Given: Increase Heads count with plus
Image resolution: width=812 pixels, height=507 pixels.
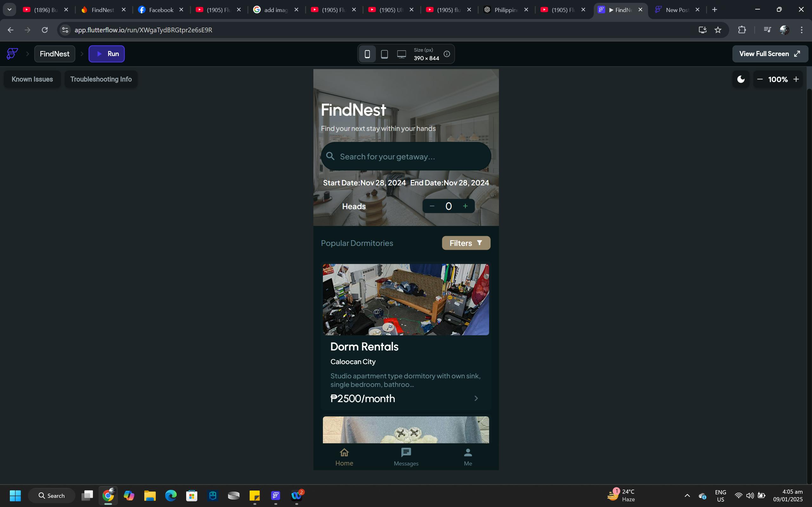Looking at the screenshot, I should click(x=465, y=206).
